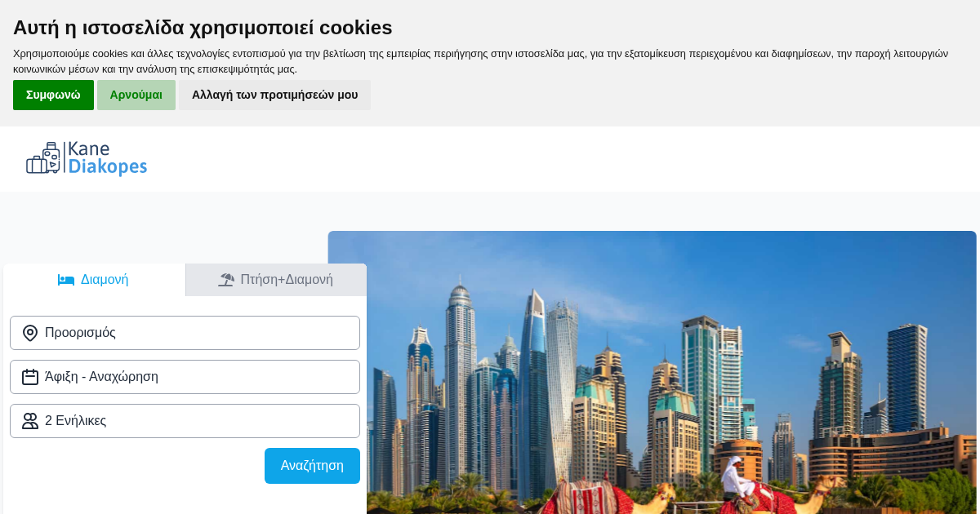980x514 pixels.
Task: Click the guests icon beside 2 Ενήλικες
Action: coord(30,421)
